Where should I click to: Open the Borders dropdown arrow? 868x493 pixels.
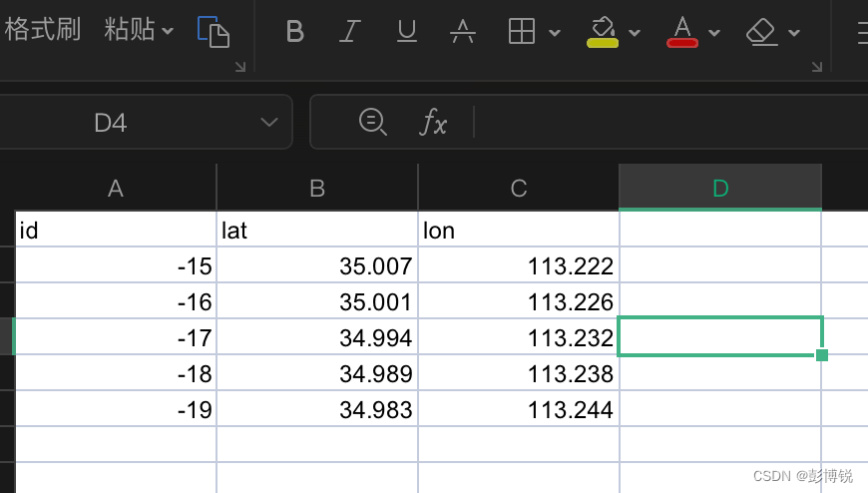555,33
